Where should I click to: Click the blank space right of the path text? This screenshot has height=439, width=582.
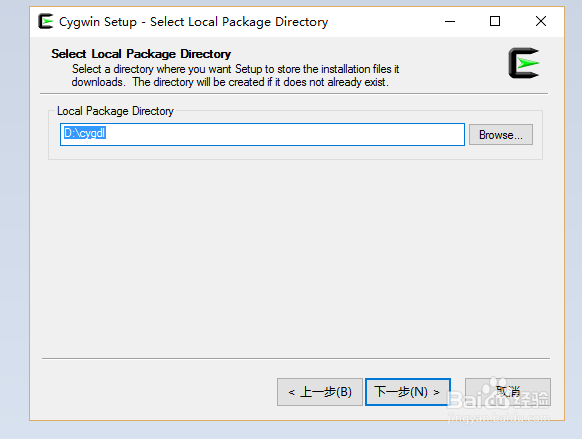tap(284, 134)
